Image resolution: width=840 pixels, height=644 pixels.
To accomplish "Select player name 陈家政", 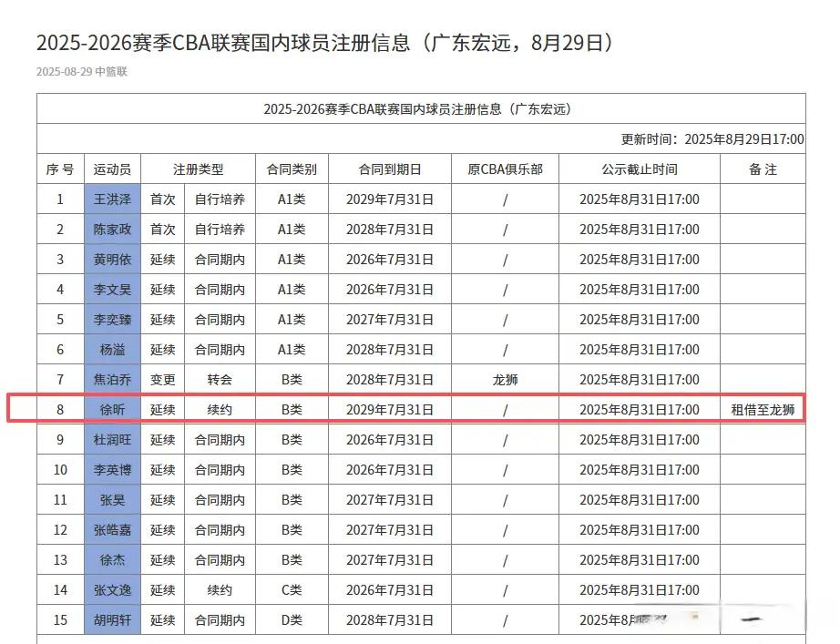I will click(112, 230).
